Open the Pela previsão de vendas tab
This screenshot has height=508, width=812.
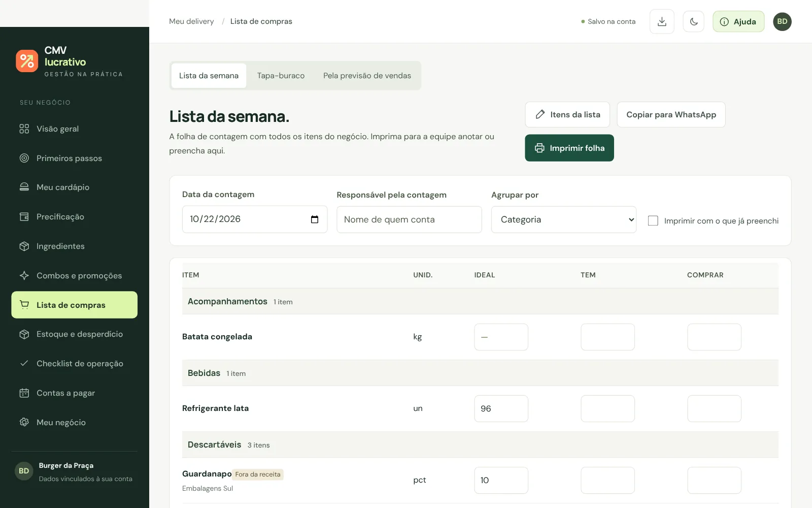(367, 76)
